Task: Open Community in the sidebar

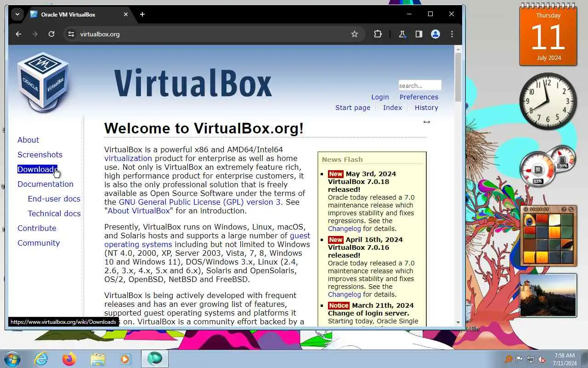Action: click(39, 243)
